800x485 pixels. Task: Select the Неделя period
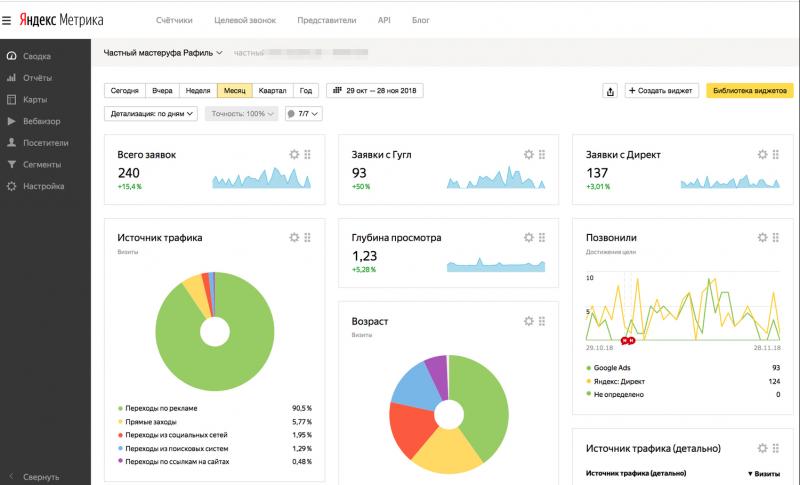pos(198,91)
